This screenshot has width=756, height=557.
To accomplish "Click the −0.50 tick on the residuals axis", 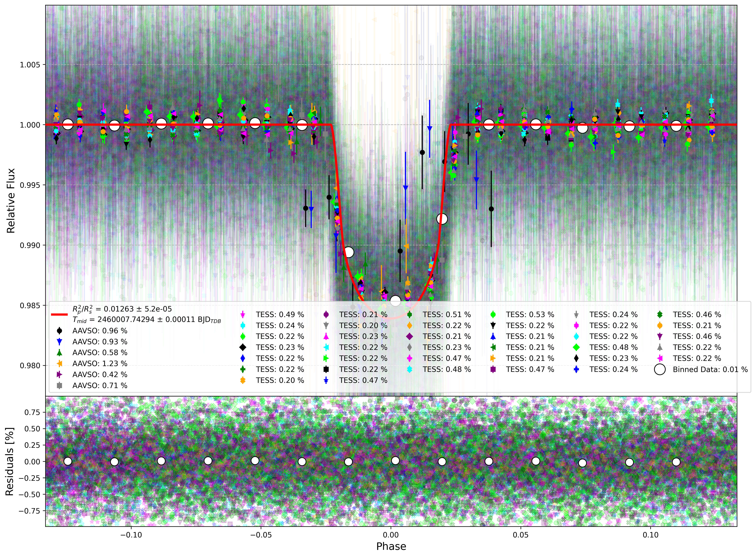I will tap(29, 495).
